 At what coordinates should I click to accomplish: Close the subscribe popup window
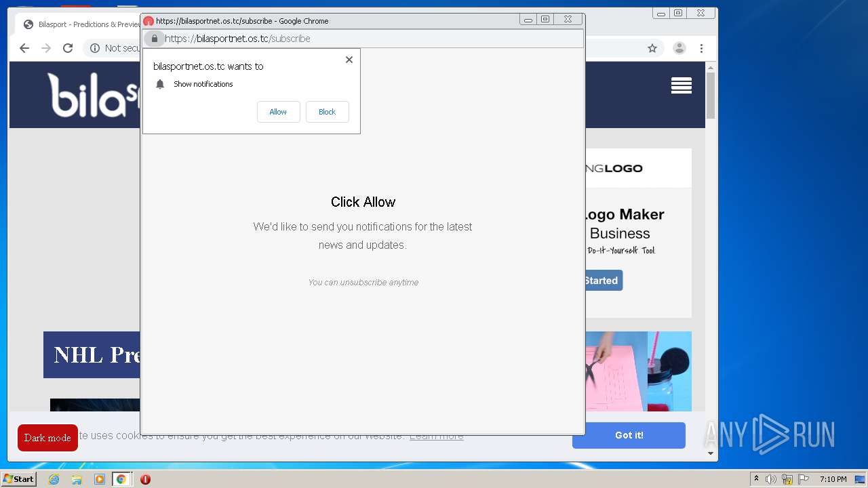coord(568,20)
